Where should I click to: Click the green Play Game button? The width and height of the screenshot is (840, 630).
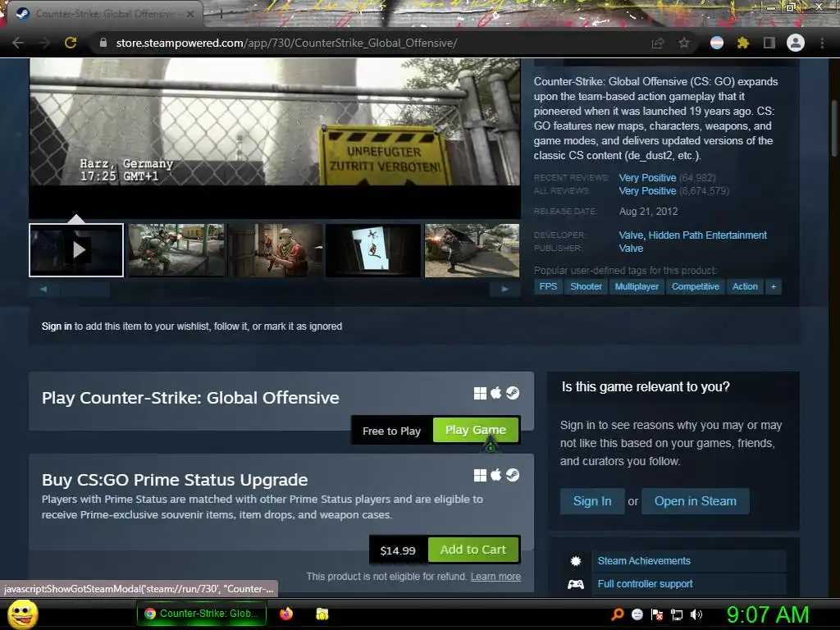pos(476,430)
